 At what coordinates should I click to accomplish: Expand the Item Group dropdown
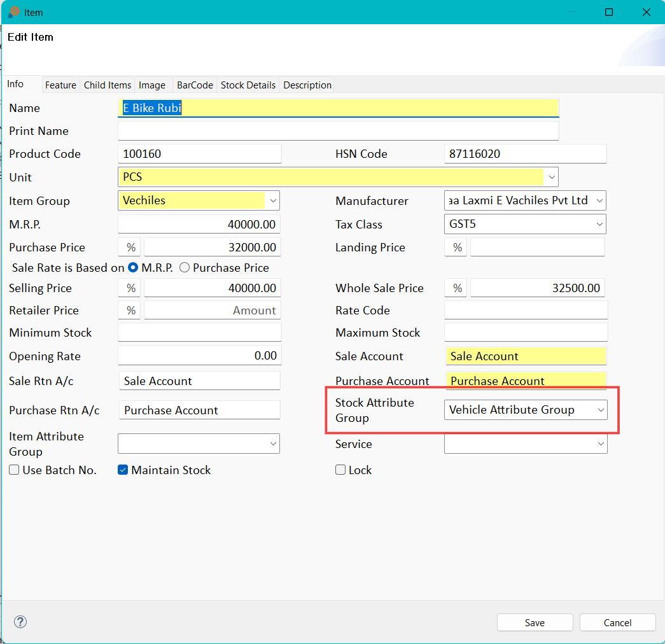(273, 200)
